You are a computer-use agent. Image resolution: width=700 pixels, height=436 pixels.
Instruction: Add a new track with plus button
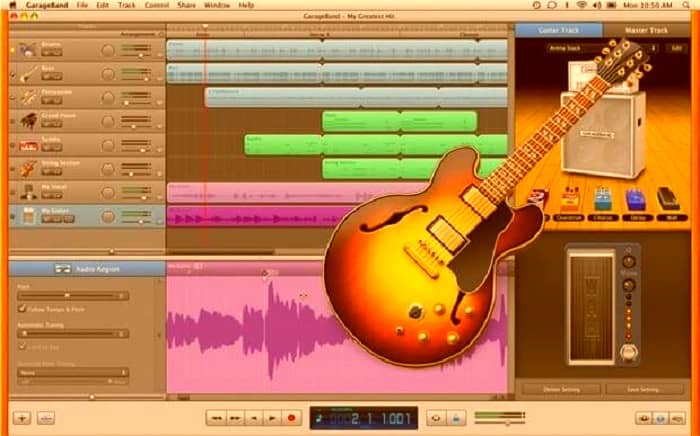tap(21, 418)
